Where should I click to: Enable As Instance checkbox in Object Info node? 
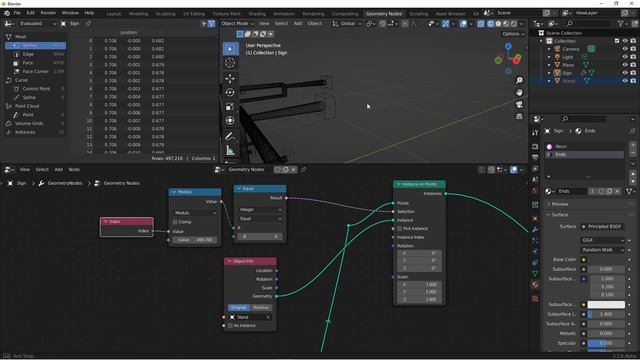[x=231, y=326]
